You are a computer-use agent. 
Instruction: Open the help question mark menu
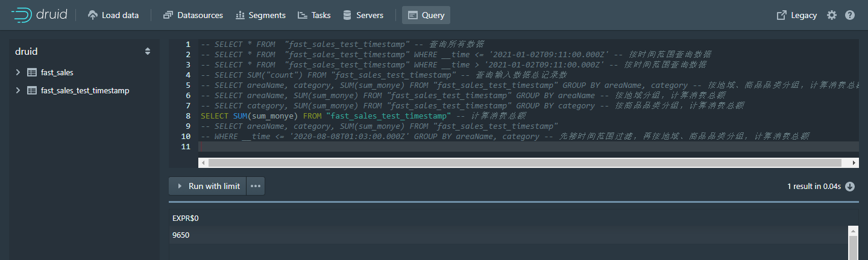point(850,15)
